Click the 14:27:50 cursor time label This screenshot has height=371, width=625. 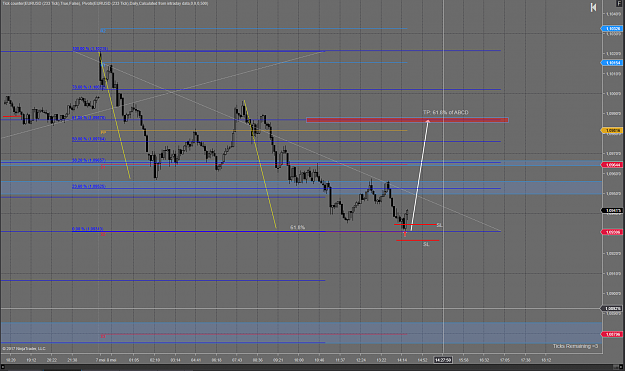443,360
